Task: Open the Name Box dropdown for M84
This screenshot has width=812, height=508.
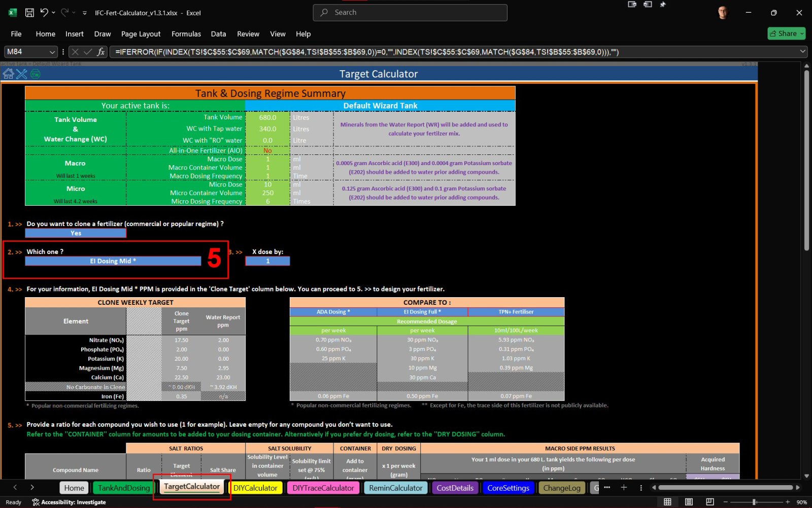Action: (52, 52)
